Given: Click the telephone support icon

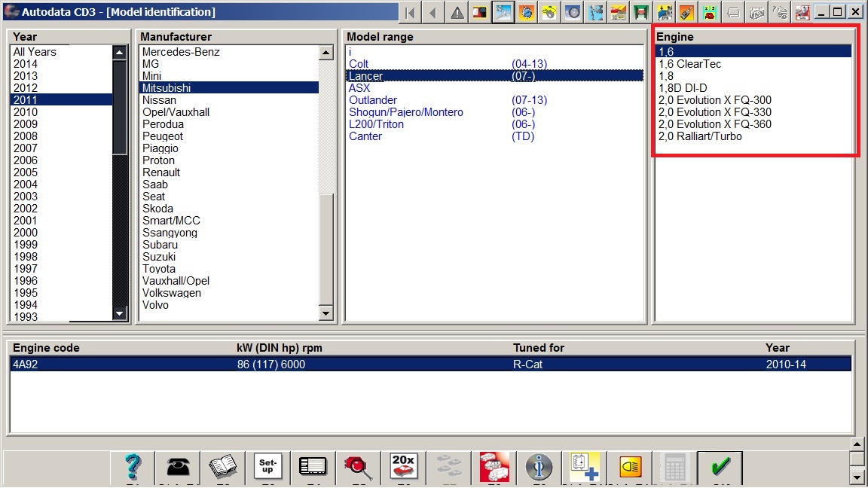Looking at the screenshot, I should coord(178,468).
